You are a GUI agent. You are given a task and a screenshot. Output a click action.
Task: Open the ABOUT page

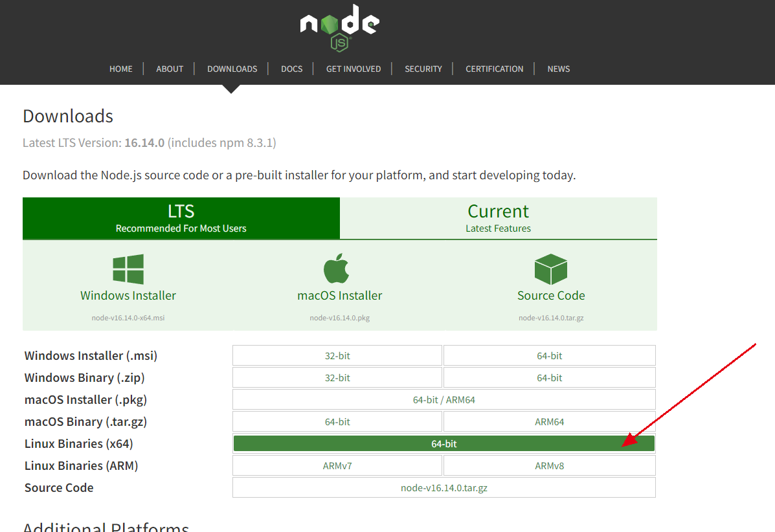click(x=170, y=69)
